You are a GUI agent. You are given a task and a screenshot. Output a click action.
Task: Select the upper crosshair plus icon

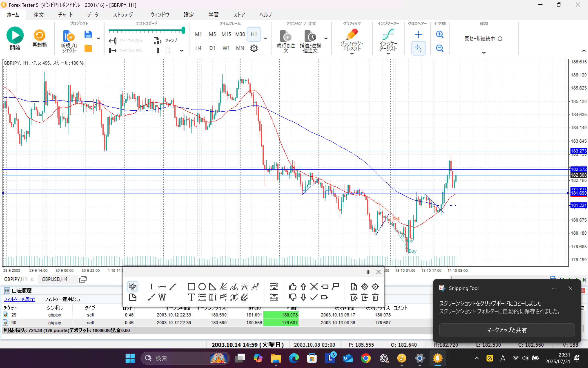pyautogui.click(x=418, y=34)
